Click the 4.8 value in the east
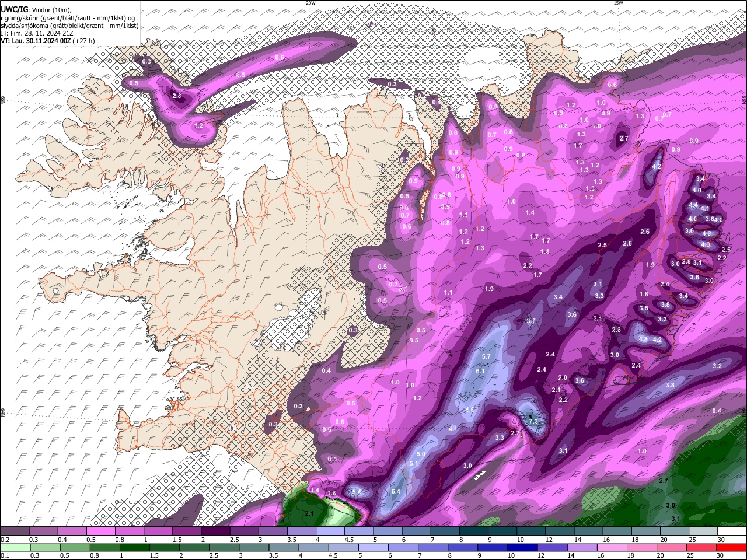 point(643,339)
